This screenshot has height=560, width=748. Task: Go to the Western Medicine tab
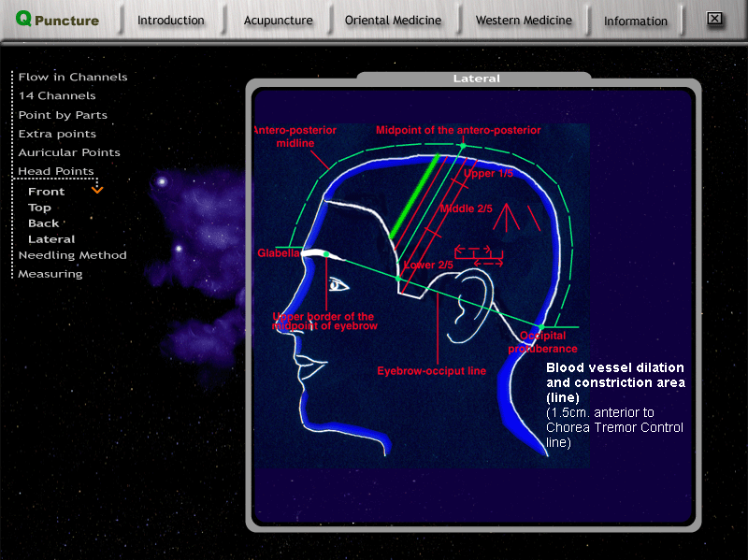[522, 20]
